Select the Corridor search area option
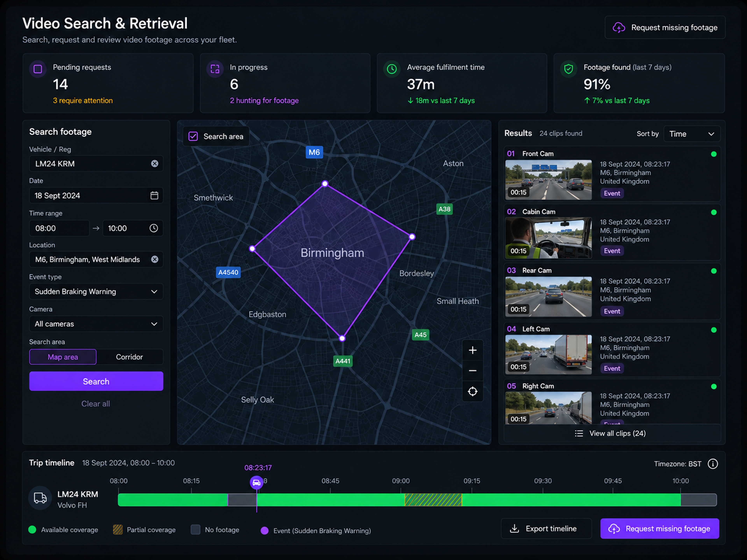This screenshot has width=747, height=560. [129, 357]
